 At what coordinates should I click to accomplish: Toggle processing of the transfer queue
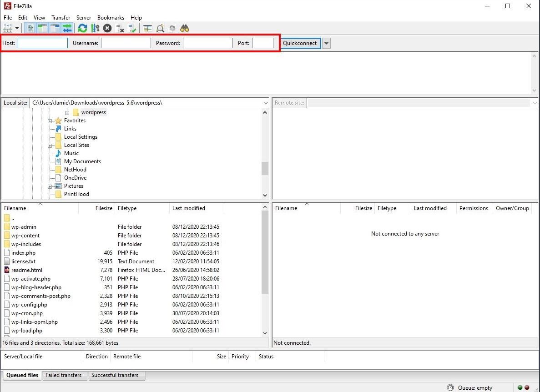click(x=95, y=28)
